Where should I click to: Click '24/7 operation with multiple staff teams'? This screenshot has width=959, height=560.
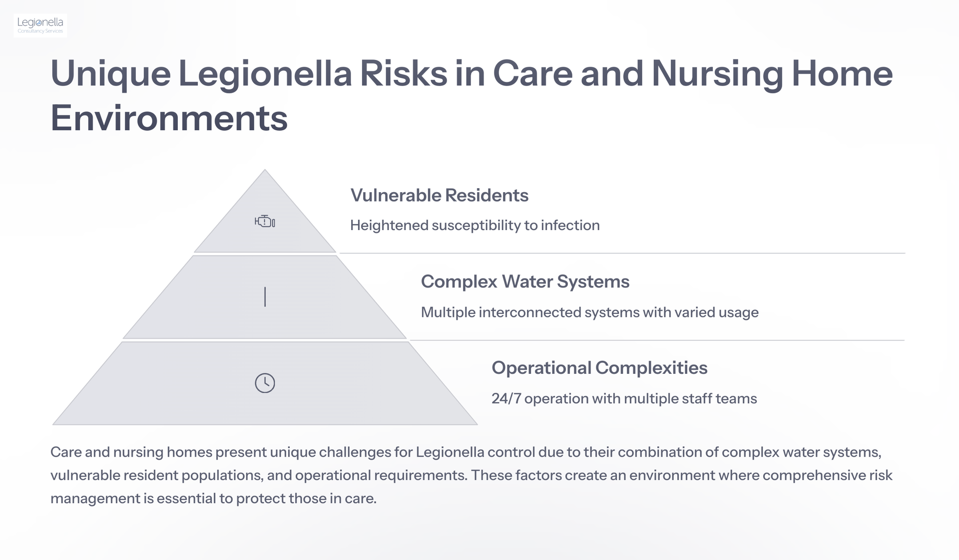pos(624,398)
